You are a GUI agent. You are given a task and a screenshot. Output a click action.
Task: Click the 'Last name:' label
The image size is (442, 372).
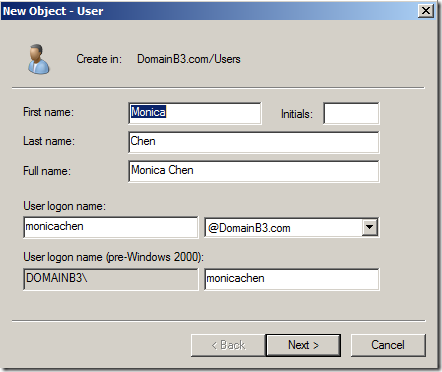[x=49, y=141]
